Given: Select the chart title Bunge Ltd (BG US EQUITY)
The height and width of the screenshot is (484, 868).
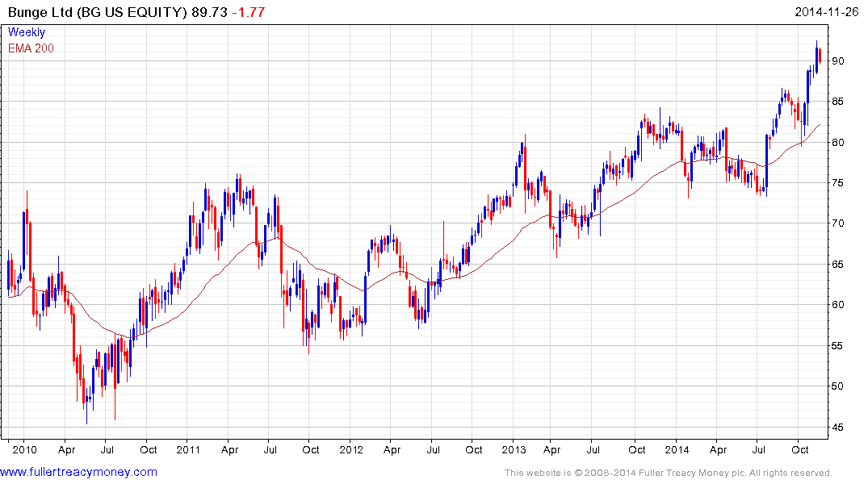Looking at the screenshot, I should point(98,12).
